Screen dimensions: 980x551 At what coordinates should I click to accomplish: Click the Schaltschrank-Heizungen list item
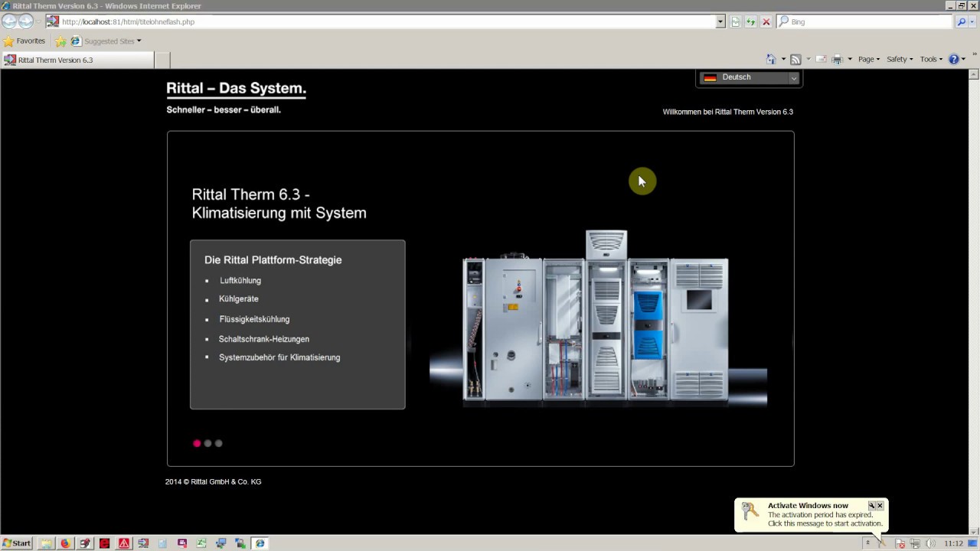pyautogui.click(x=264, y=339)
